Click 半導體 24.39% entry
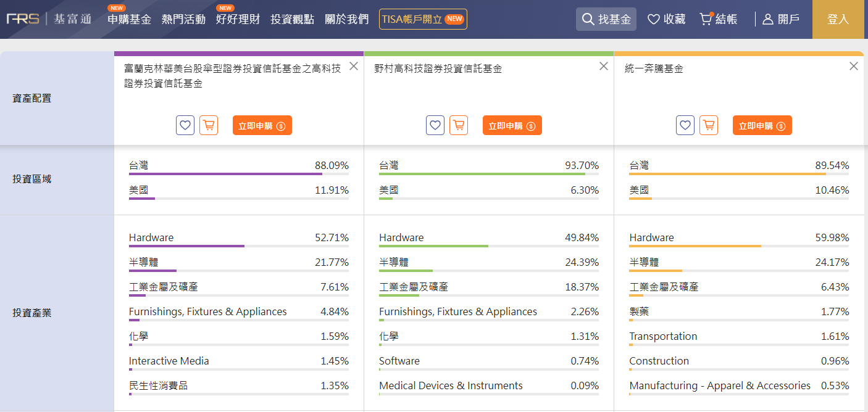 coord(489,264)
